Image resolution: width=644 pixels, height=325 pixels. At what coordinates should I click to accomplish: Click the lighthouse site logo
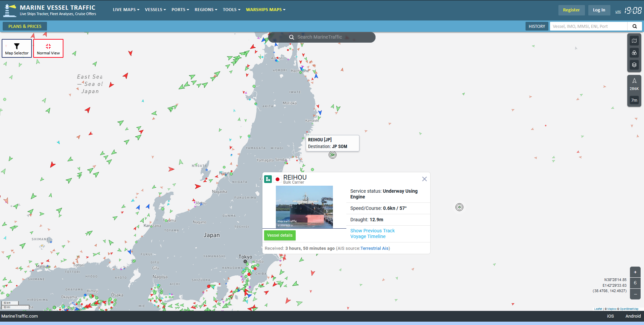click(9, 10)
